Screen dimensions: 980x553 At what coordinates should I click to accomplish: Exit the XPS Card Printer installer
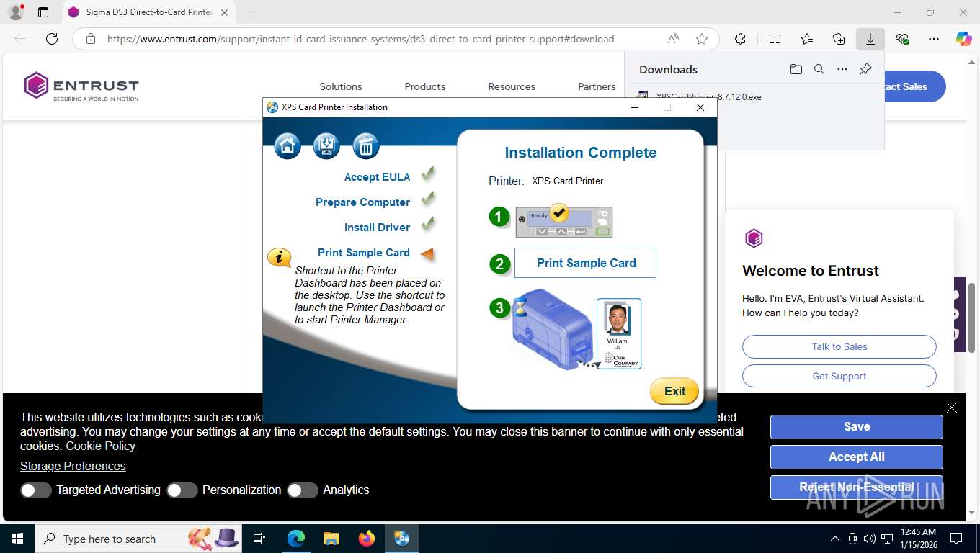click(674, 391)
